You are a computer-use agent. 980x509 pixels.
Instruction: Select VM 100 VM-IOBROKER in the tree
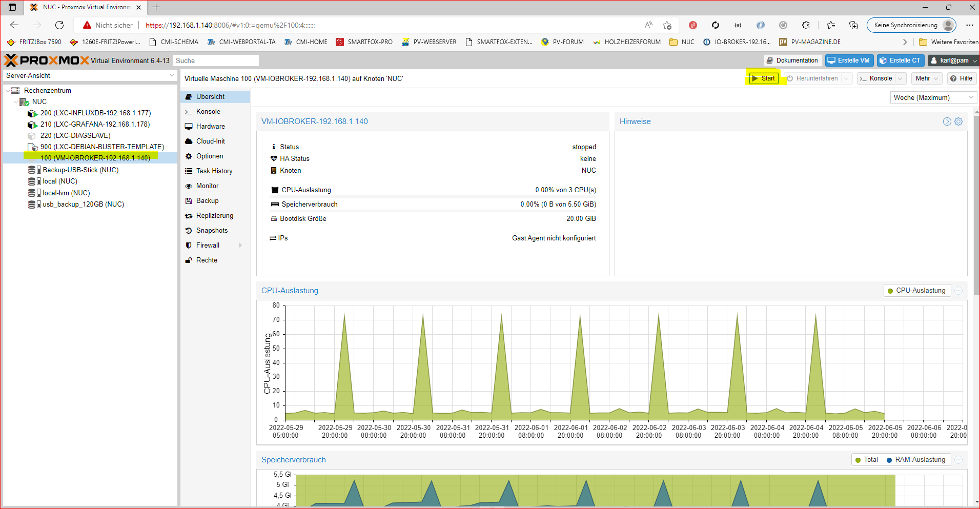click(95, 158)
